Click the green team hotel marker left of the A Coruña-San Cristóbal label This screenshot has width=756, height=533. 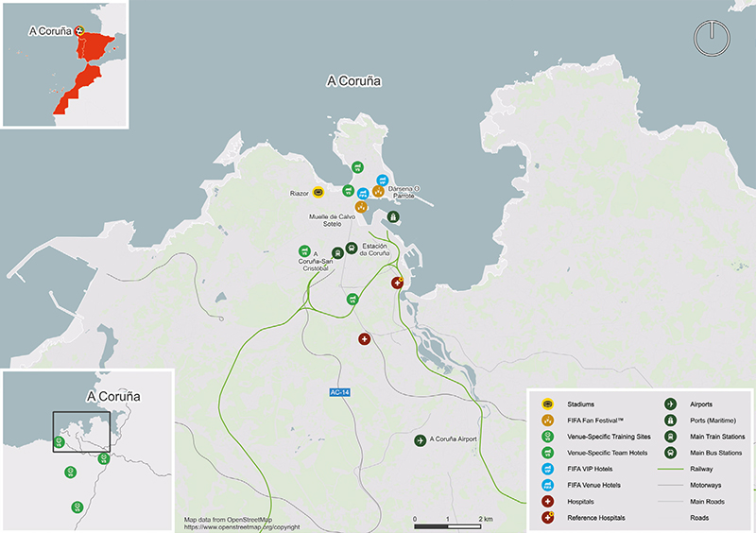click(x=304, y=250)
